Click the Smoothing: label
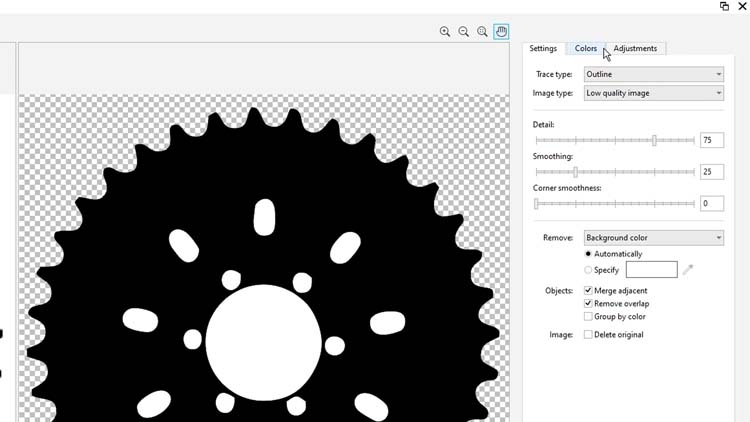The width and height of the screenshot is (750, 422). 552,156
